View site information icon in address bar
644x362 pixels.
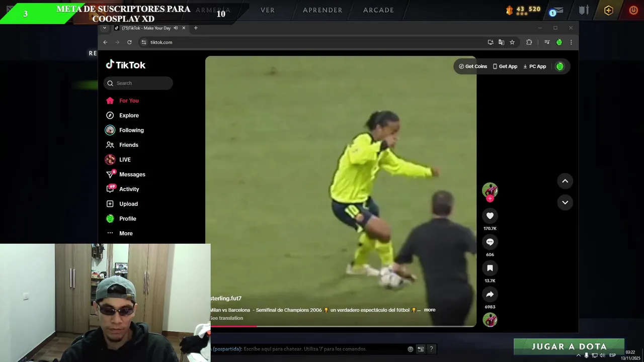[x=143, y=42]
